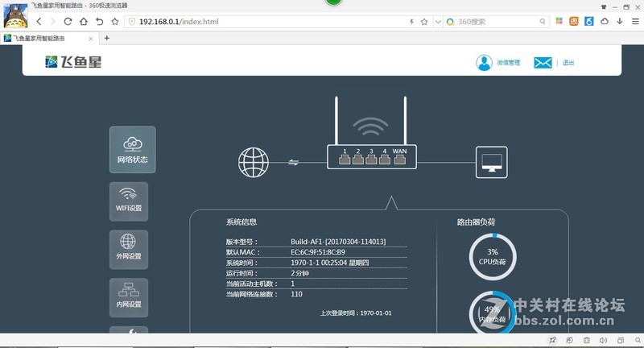
Task: Click the computer monitor device icon
Action: pyautogui.click(x=492, y=162)
